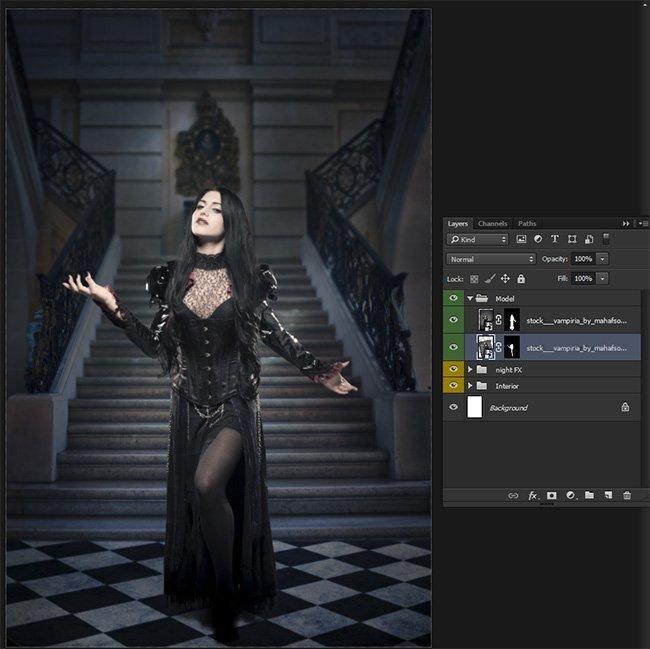
Task: Click the Opacity 100% value field
Action: point(583,259)
